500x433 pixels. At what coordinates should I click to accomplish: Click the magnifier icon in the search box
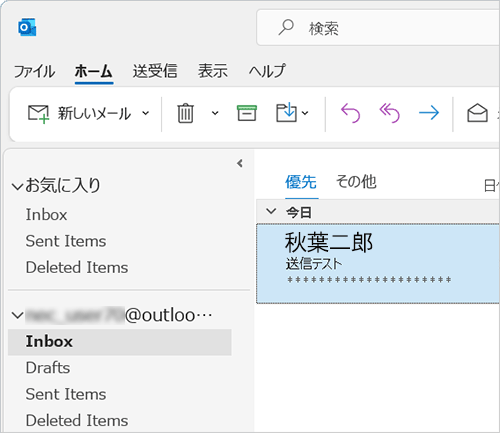286,27
